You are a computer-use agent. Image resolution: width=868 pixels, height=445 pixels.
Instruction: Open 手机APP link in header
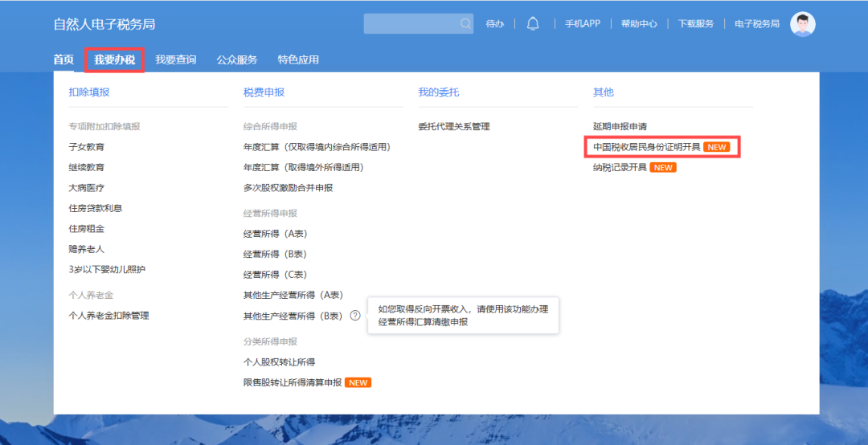click(x=582, y=24)
